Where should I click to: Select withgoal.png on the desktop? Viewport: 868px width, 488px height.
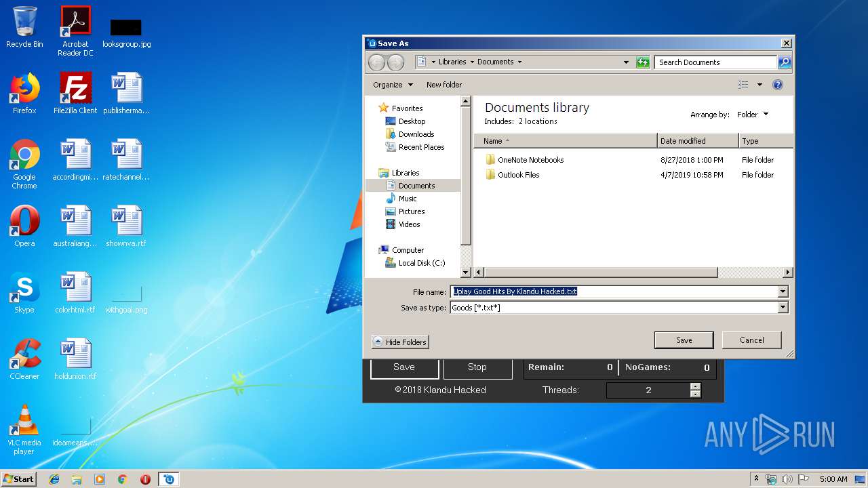pyautogui.click(x=126, y=298)
